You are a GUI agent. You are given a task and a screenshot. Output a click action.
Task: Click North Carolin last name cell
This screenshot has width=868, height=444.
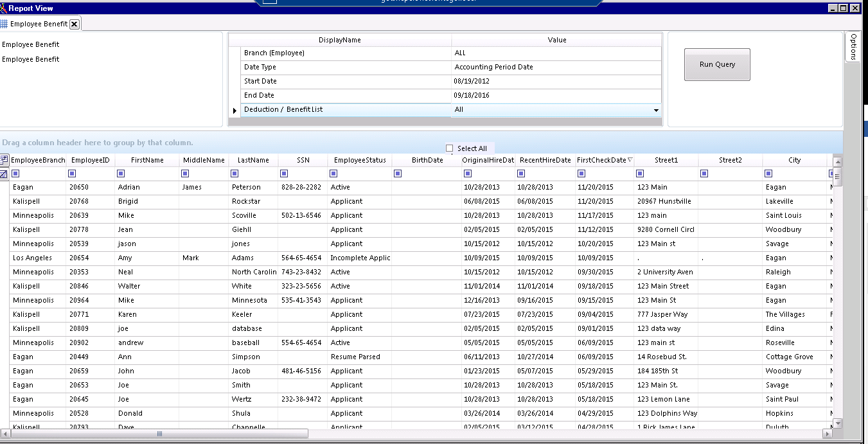(x=254, y=272)
